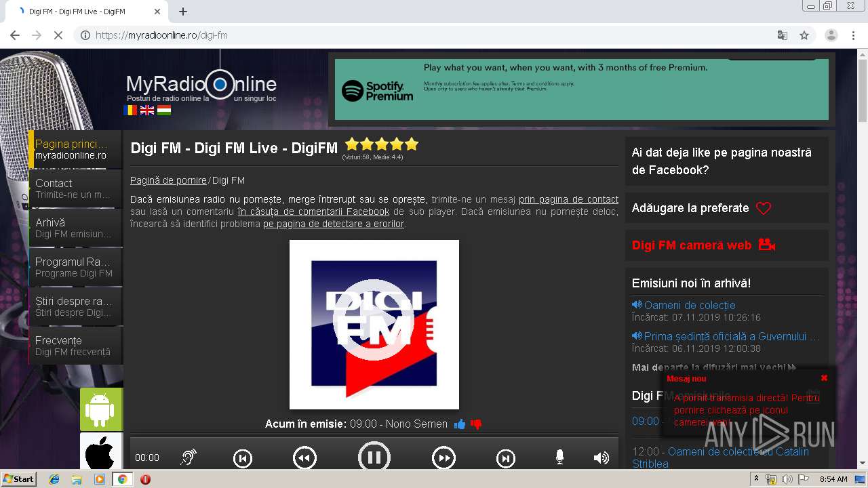Click Digi FM cameră web link
The image size is (868, 488).
[692, 245]
